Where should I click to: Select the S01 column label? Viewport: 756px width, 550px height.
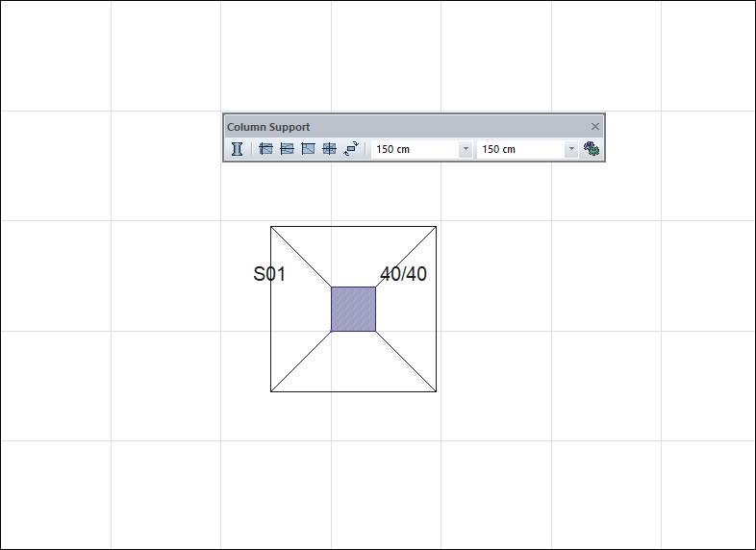click(x=269, y=274)
